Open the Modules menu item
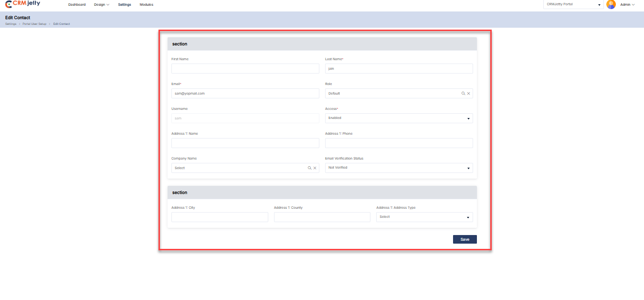This screenshot has height=300, width=644. click(x=147, y=5)
